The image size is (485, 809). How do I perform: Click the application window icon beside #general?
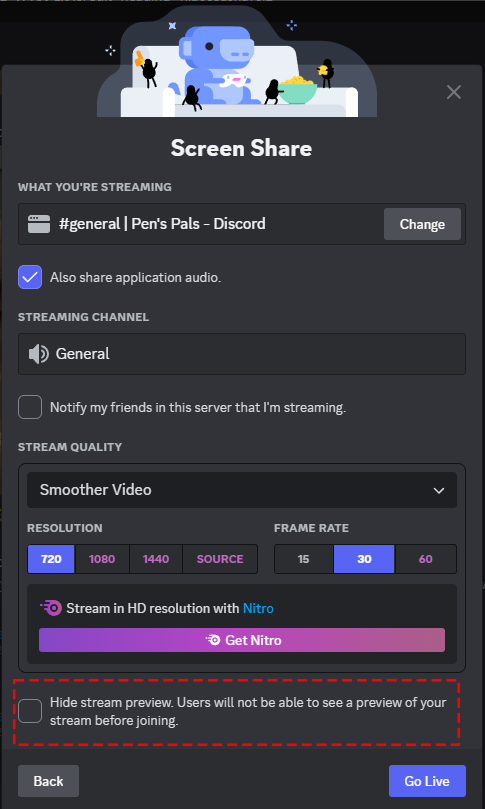pos(39,224)
